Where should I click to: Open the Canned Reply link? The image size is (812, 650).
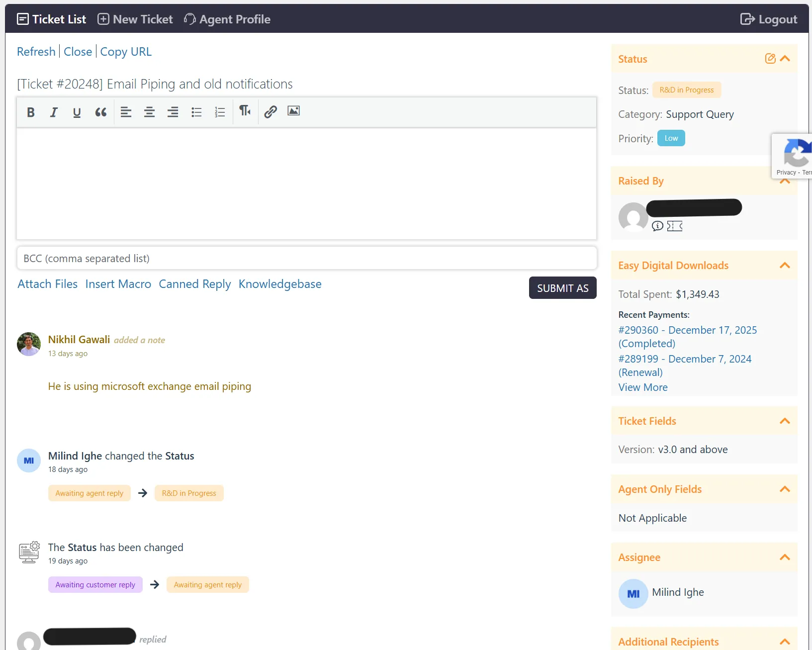(194, 284)
